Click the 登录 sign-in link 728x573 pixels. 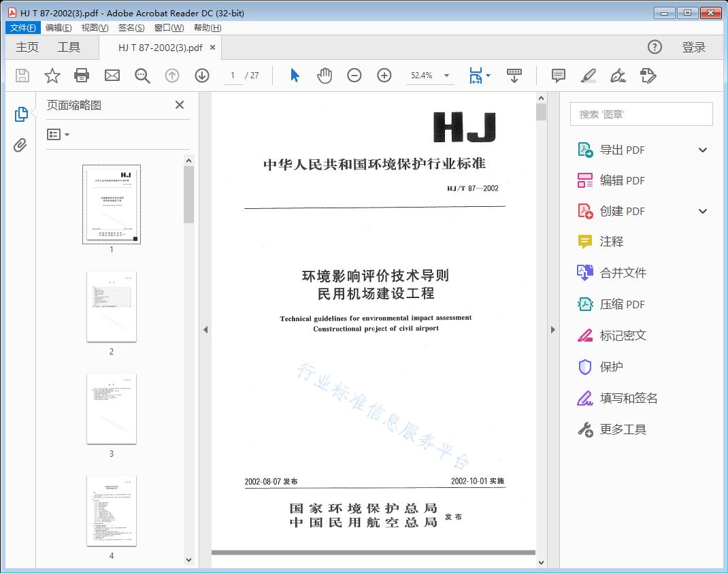(695, 47)
